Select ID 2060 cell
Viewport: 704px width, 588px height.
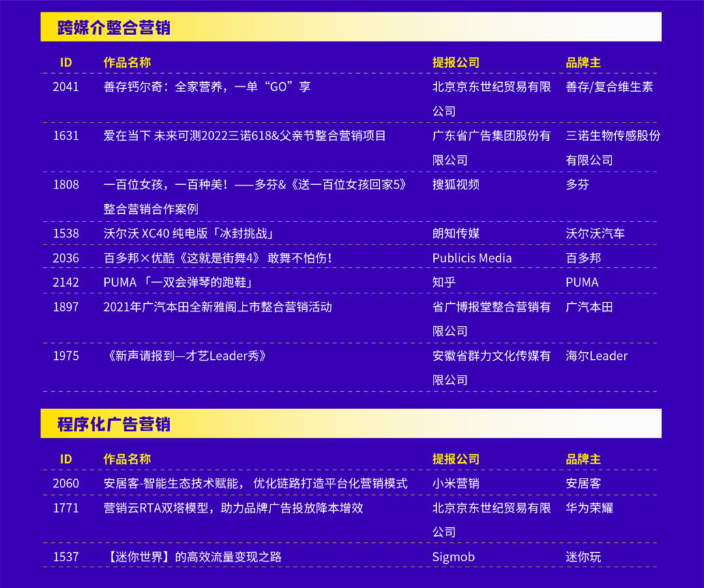[66, 484]
